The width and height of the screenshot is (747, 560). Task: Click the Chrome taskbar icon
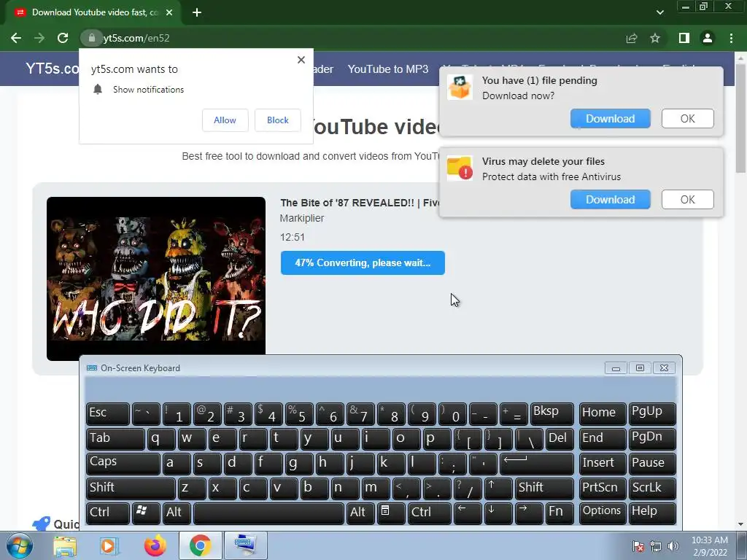[x=200, y=545]
